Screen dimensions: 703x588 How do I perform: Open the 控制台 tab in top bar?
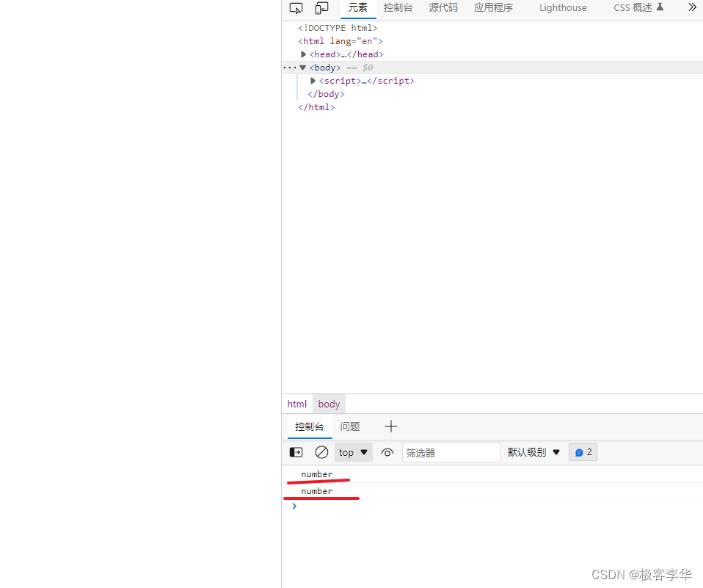(398, 7)
